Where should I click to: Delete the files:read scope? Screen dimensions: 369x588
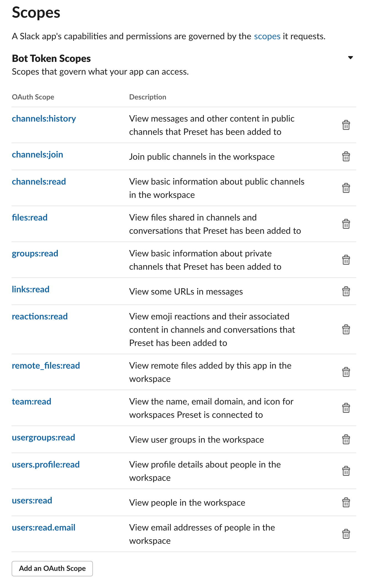click(346, 224)
